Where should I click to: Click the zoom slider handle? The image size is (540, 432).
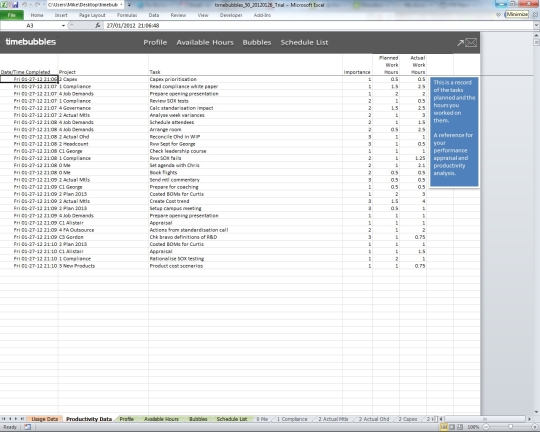click(x=510, y=427)
